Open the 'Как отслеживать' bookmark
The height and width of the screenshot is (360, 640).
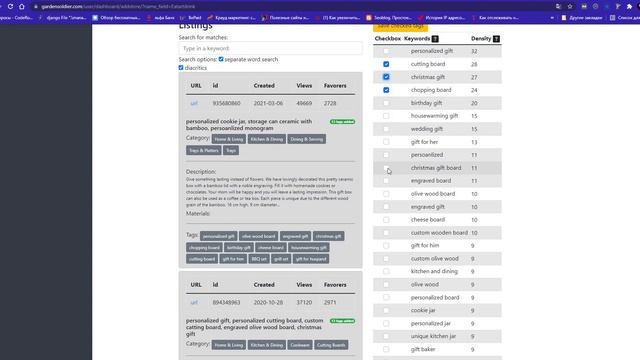[495, 18]
